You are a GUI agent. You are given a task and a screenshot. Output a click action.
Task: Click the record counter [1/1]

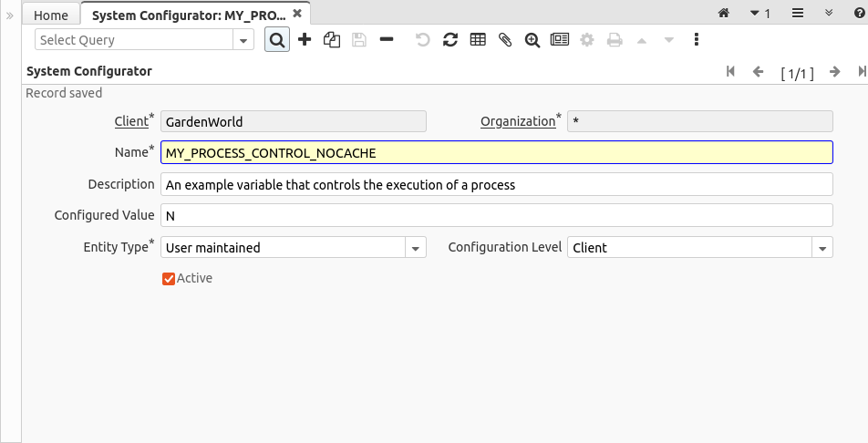tap(797, 73)
